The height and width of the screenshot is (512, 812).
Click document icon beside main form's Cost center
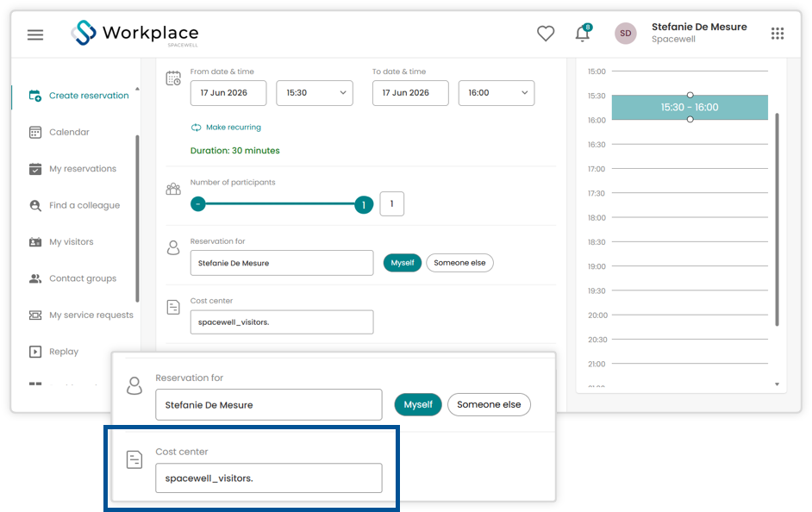173,307
